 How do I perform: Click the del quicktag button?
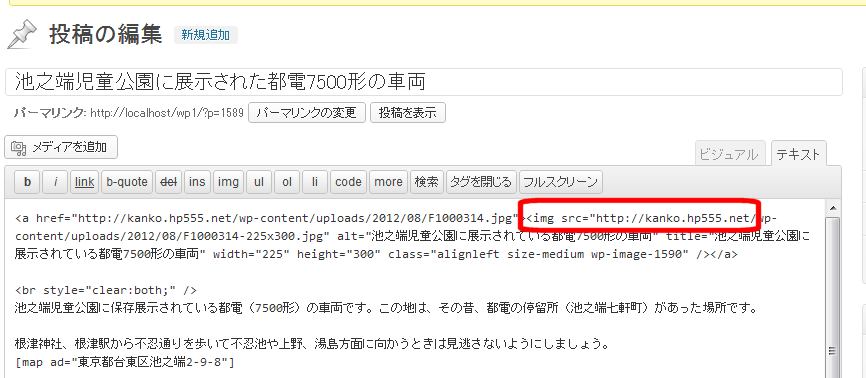pos(168,182)
